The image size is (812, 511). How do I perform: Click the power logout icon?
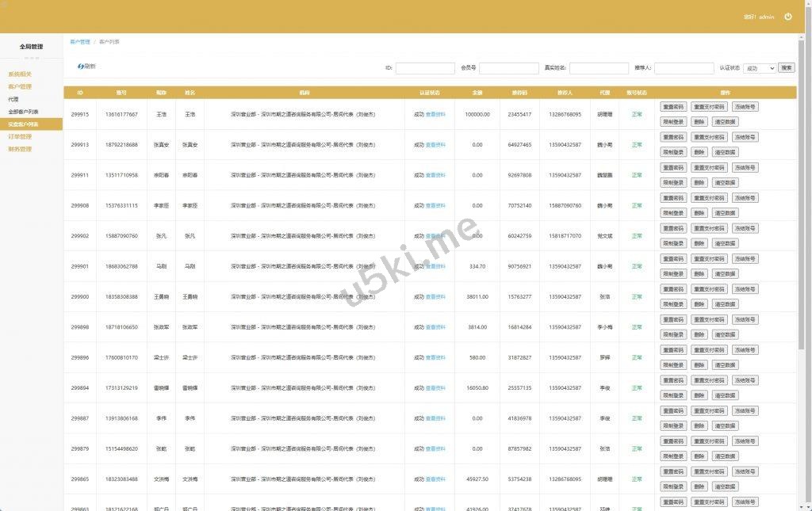[x=787, y=16]
